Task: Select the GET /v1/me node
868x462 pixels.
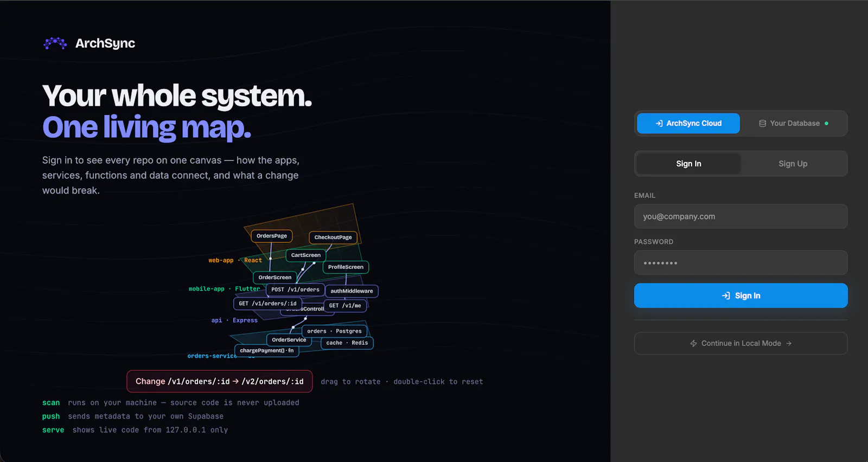Action: pos(345,305)
